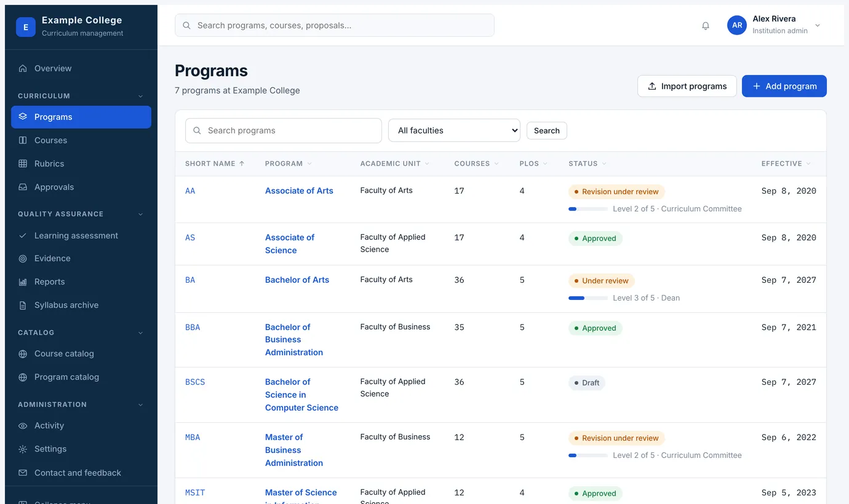849x504 pixels.
Task: Open the Associate of Arts program link
Action: coord(299,191)
